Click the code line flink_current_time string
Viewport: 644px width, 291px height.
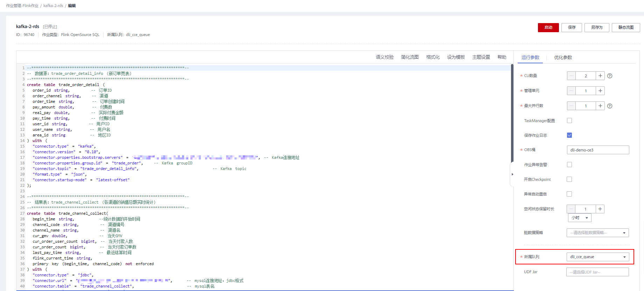pos(62,258)
